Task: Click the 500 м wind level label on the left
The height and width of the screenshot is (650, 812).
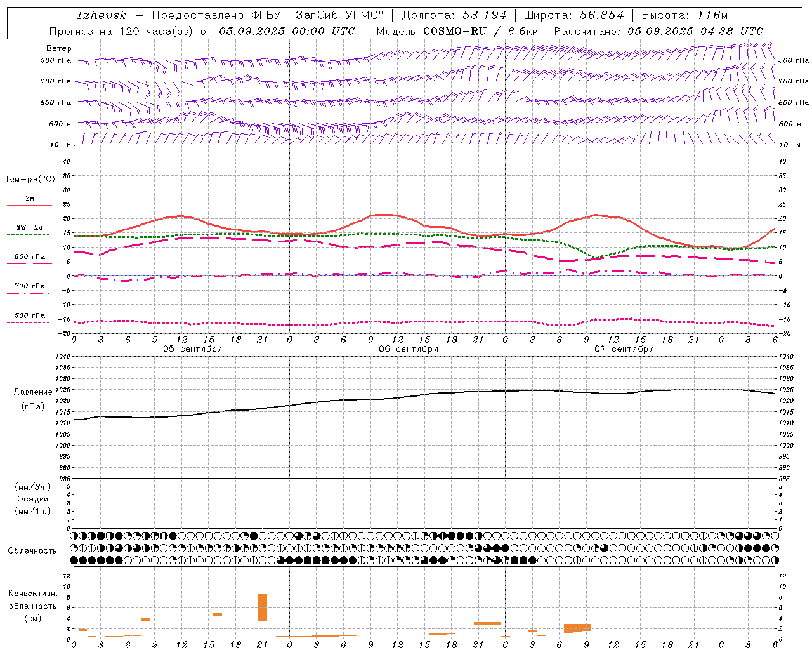Action: 60,124
